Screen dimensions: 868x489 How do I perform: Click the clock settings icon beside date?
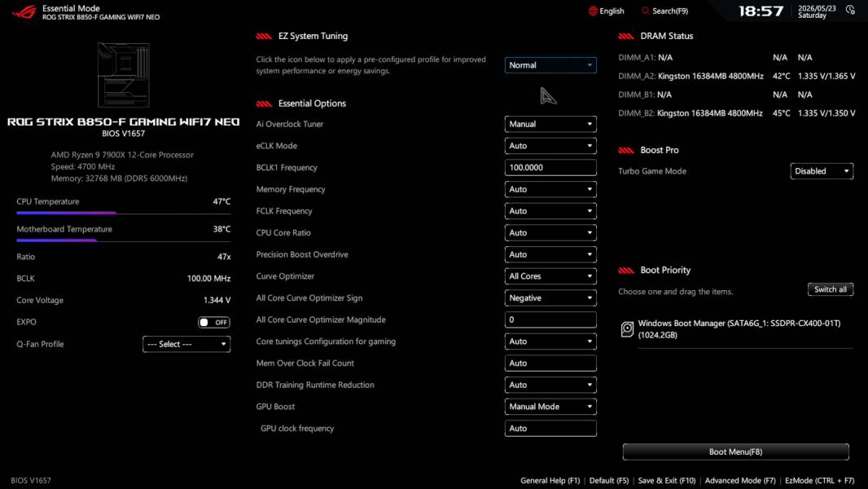coord(850,10)
